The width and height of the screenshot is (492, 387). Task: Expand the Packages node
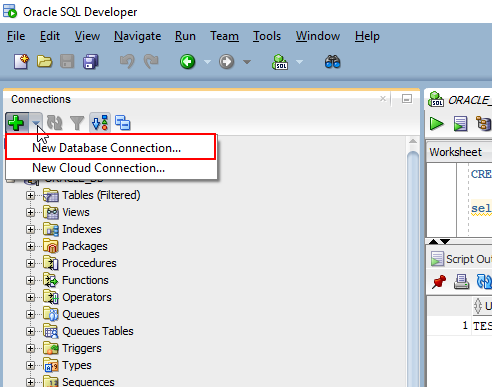click(30, 246)
